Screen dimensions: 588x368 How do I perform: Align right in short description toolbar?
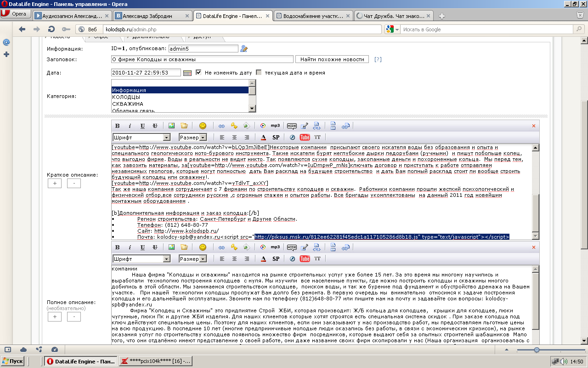tap(247, 137)
